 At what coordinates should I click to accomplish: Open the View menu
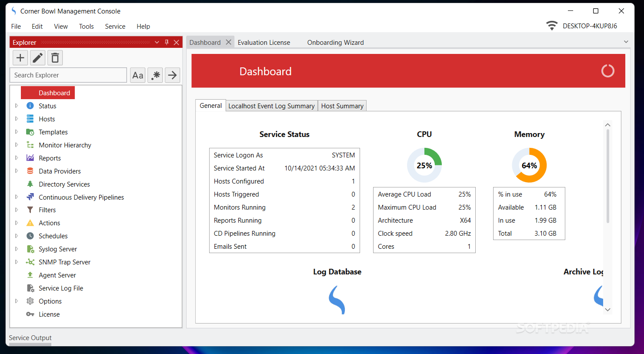click(61, 27)
